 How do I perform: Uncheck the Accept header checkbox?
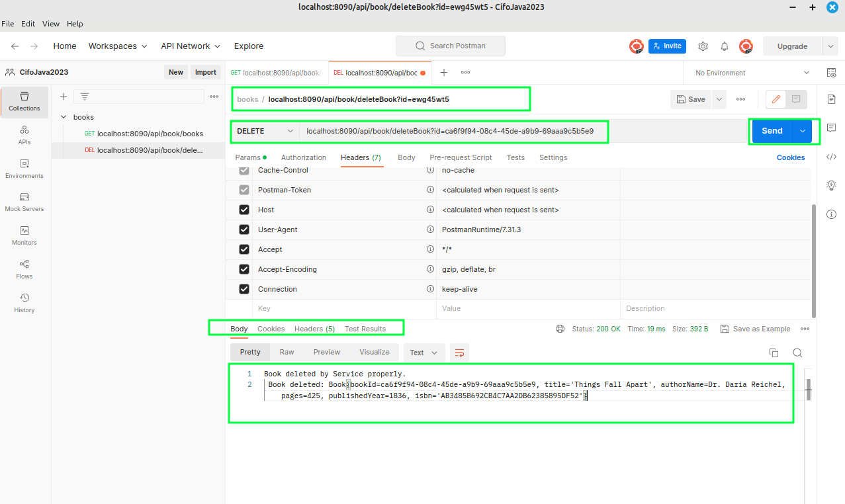tap(244, 249)
